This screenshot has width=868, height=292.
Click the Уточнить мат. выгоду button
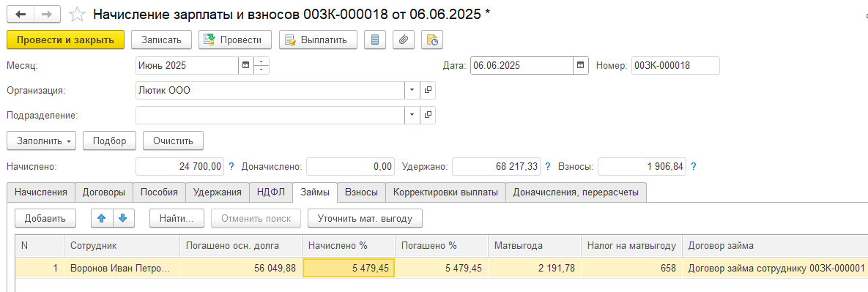point(365,218)
